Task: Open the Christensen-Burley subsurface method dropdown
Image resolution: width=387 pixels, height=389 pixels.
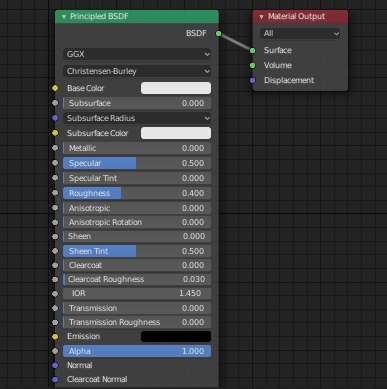Action: (x=137, y=71)
